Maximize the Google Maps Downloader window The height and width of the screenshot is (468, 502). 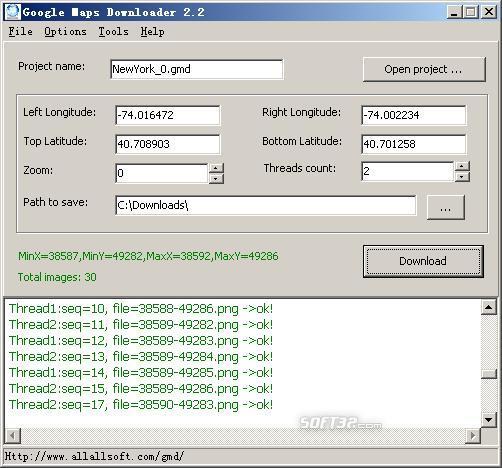click(470, 12)
